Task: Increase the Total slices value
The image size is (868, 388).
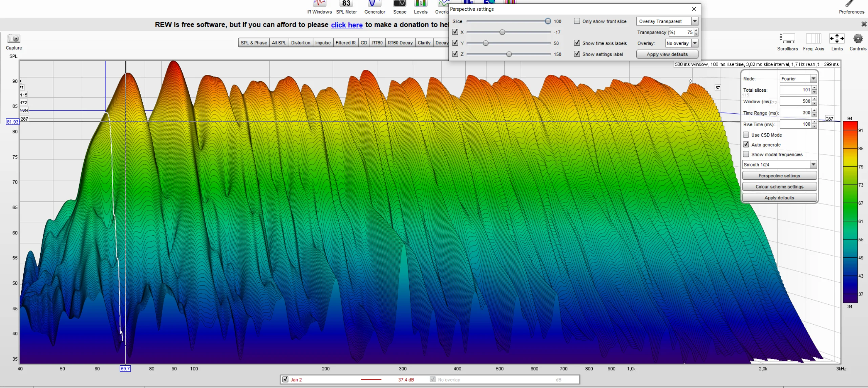Action: (x=814, y=88)
